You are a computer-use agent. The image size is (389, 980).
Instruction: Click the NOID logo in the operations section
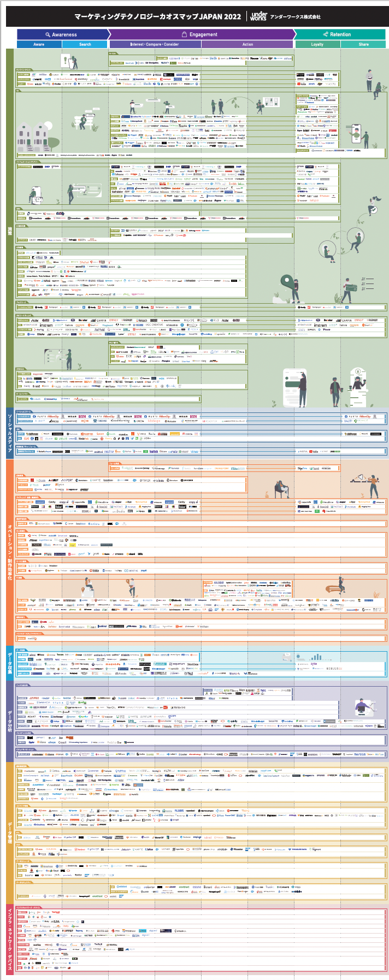[33, 565]
